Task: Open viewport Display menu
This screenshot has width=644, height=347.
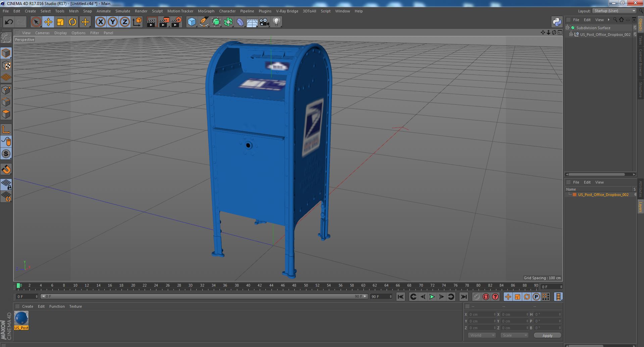Action: click(x=60, y=33)
